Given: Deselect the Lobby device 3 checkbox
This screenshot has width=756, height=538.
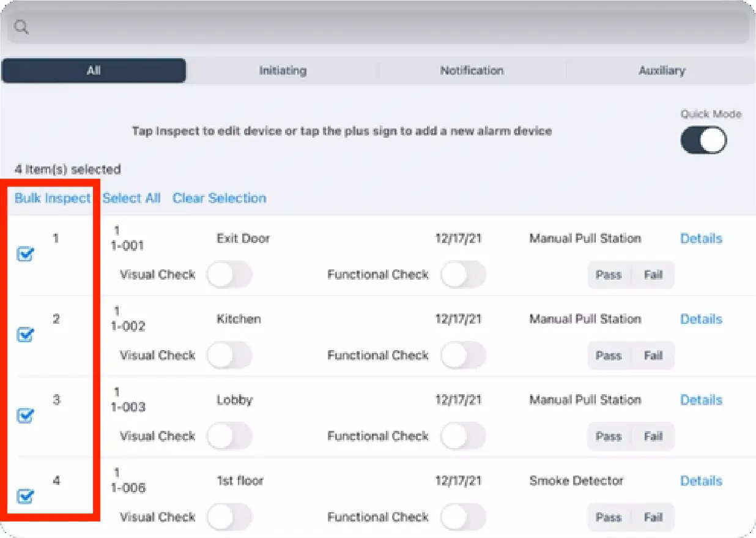Looking at the screenshot, I should (25, 415).
